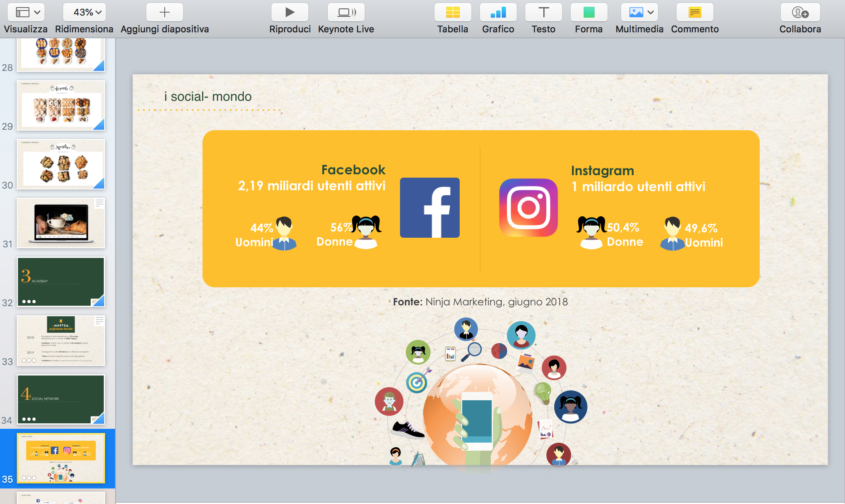Select slide 34 Social Network thumbnail
The image size is (845, 504).
(61, 399)
